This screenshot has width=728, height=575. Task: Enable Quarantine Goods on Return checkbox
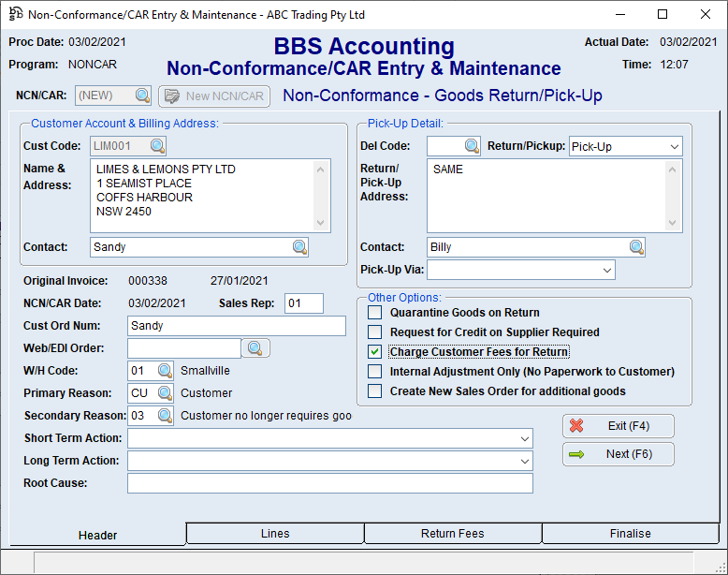tap(375, 313)
